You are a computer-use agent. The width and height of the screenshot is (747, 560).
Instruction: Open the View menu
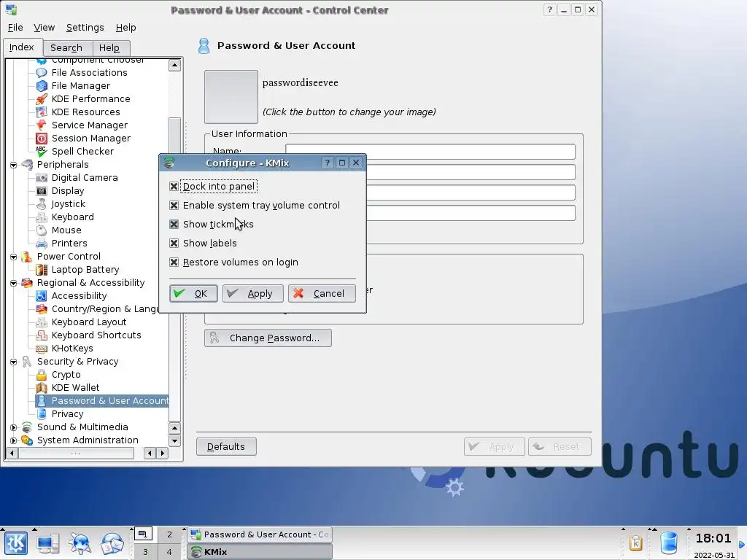click(x=44, y=28)
